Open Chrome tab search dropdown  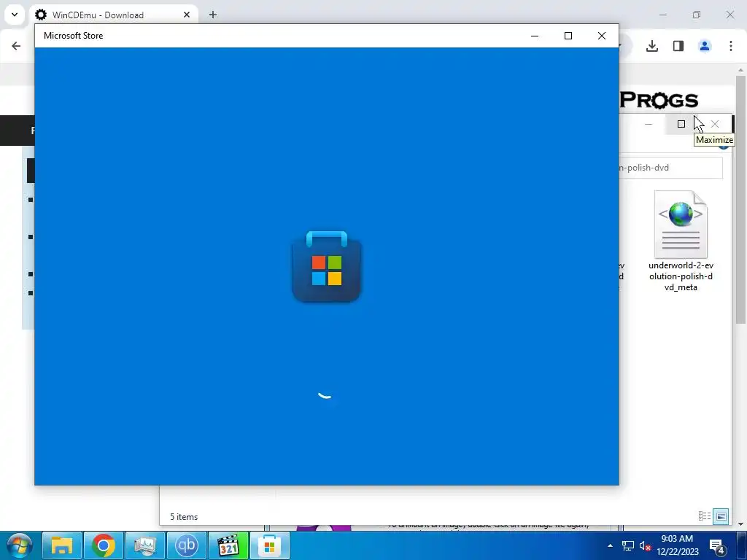point(15,15)
